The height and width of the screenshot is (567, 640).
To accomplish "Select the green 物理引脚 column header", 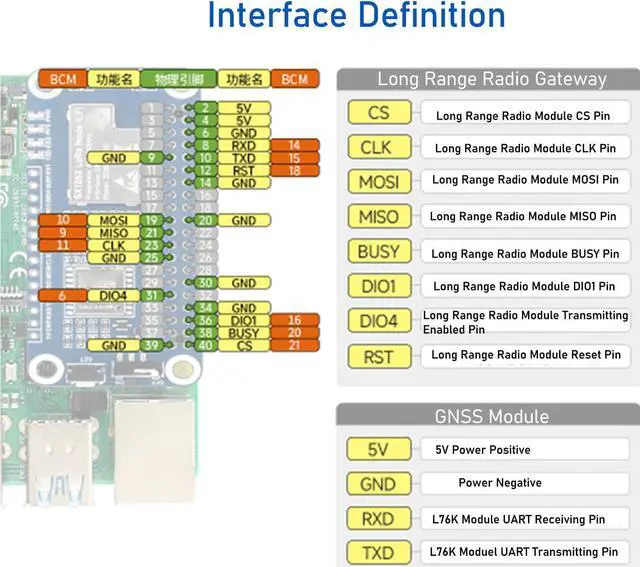I will click(x=178, y=79).
